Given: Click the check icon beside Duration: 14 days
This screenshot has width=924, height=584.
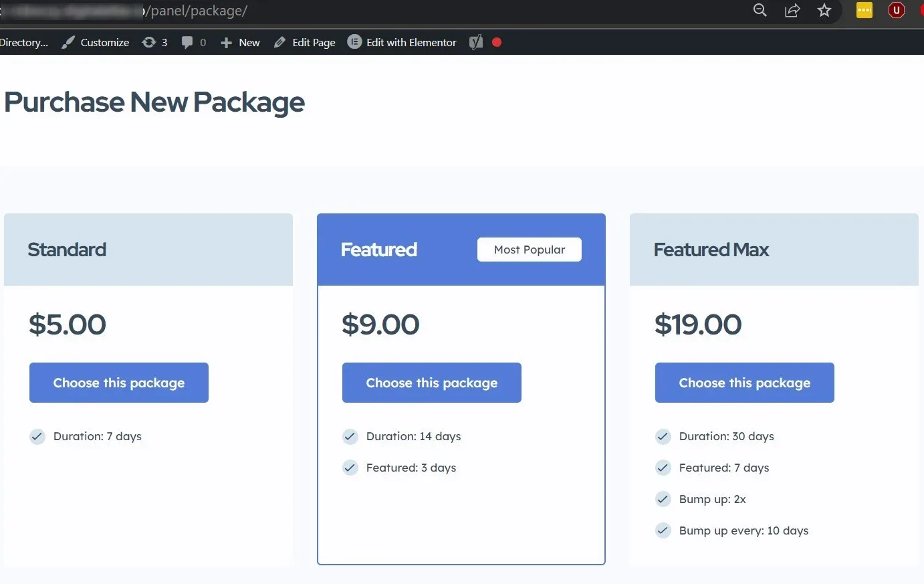Looking at the screenshot, I should [350, 437].
